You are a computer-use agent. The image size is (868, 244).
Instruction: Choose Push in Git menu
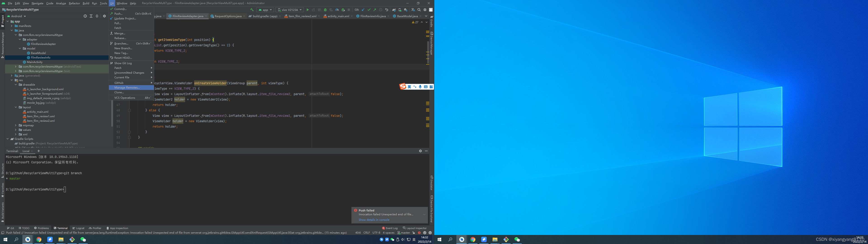click(131, 14)
